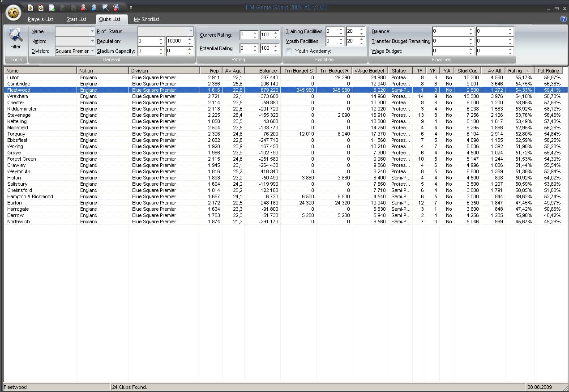The image size is (569, 392).
Task: Switch to the Players List tab
Action: 40,20
